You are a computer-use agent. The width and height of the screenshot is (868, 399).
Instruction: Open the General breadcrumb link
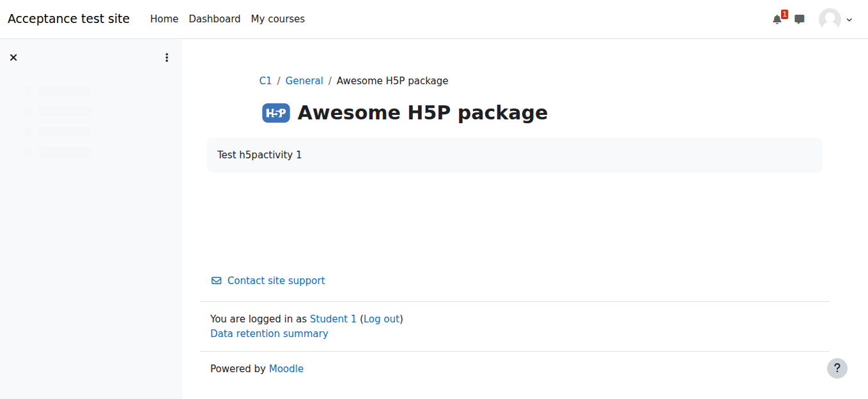(304, 81)
